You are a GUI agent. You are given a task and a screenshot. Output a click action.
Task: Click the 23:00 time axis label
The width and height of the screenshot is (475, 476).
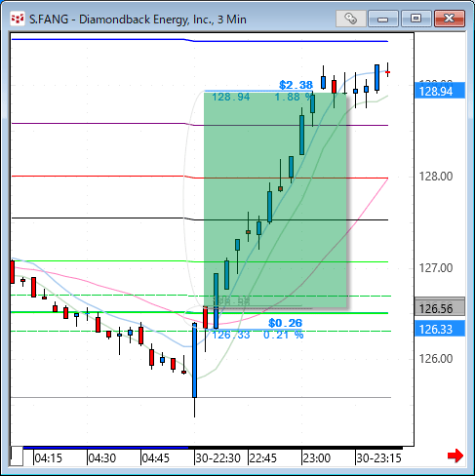click(x=316, y=458)
